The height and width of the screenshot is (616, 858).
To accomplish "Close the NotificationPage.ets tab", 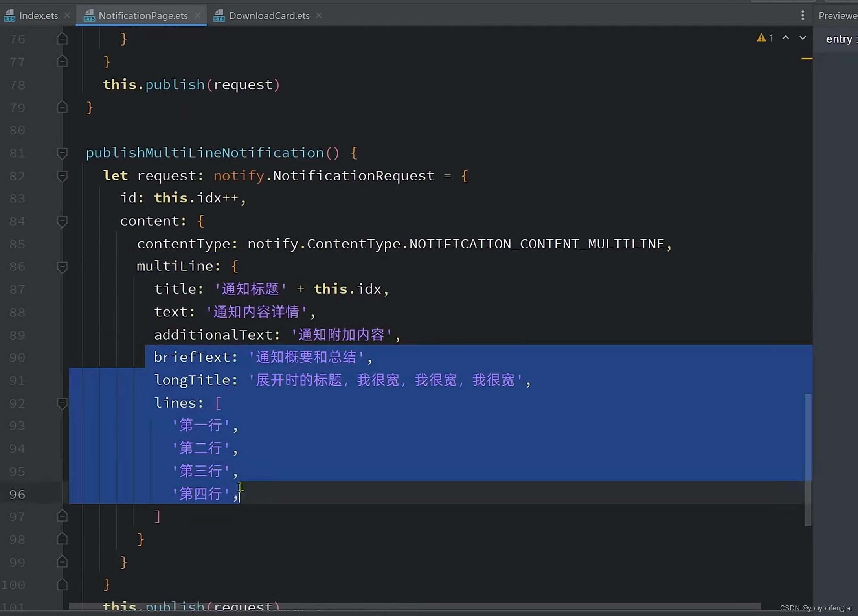I will (198, 15).
